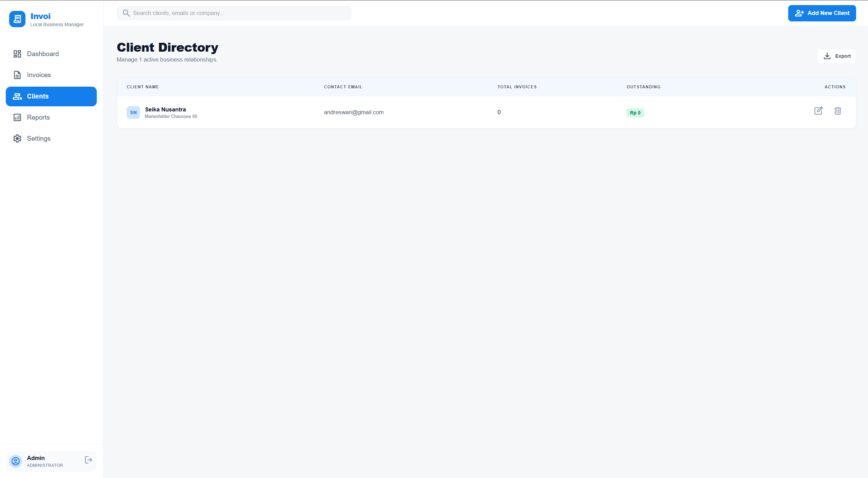Image resolution: width=868 pixels, height=478 pixels.
Task: Click the Admin profile avatar icon
Action: pyautogui.click(x=15, y=461)
